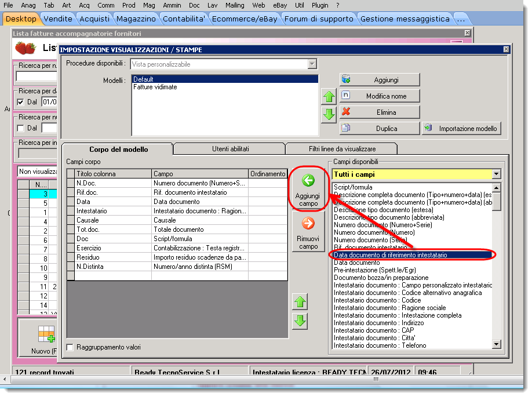Click the Titolo colonna column header
This screenshot has width=532, height=397.
(x=112, y=174)
